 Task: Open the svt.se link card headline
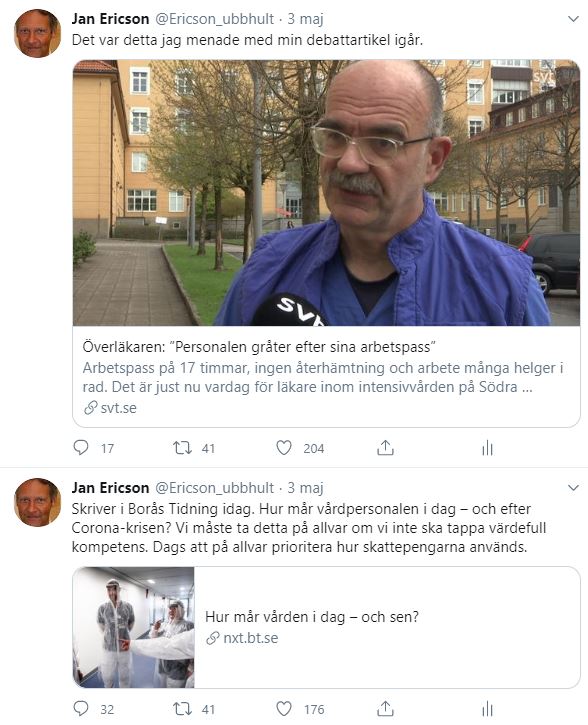pos(259,347)
